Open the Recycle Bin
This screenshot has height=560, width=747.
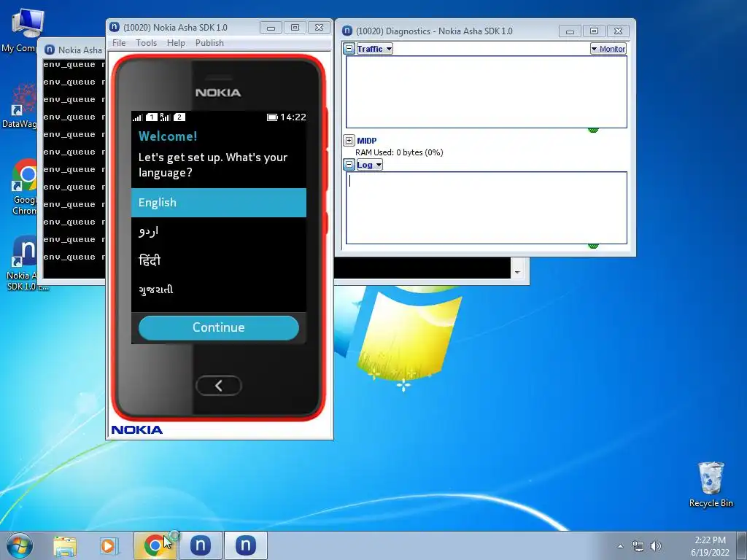pos(711,484)
